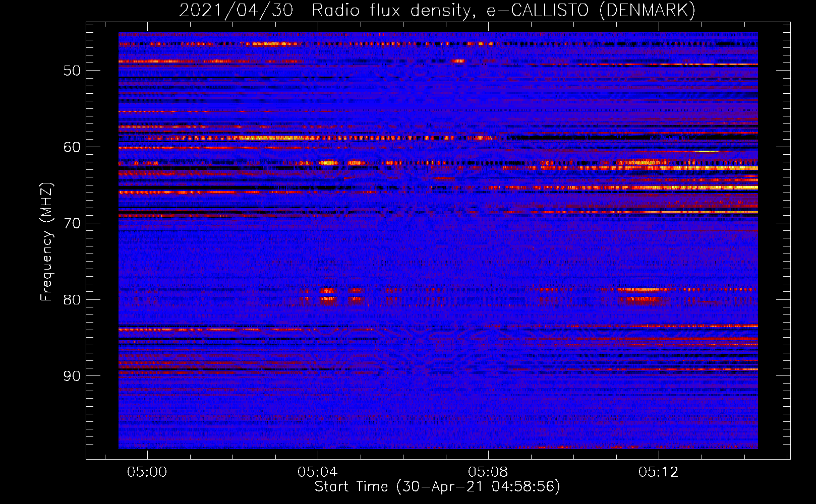Click the 50 frequency tick label
This screenshot has height=504, width=816.
coord(72,71)
